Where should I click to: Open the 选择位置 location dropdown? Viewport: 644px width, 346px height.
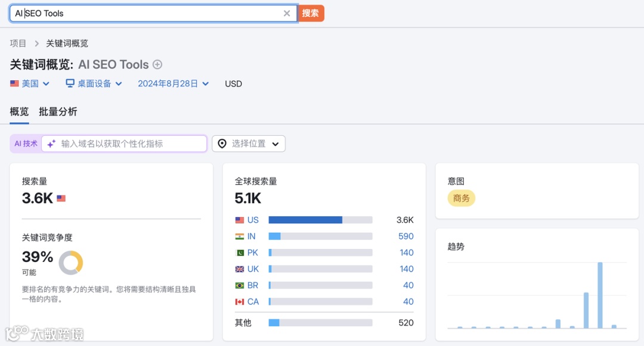(249, 144)
